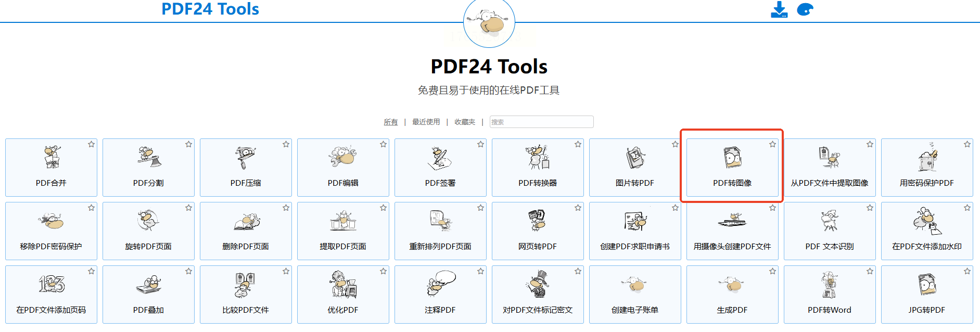Open the PDF分割 tool icon

coord(149,157)
